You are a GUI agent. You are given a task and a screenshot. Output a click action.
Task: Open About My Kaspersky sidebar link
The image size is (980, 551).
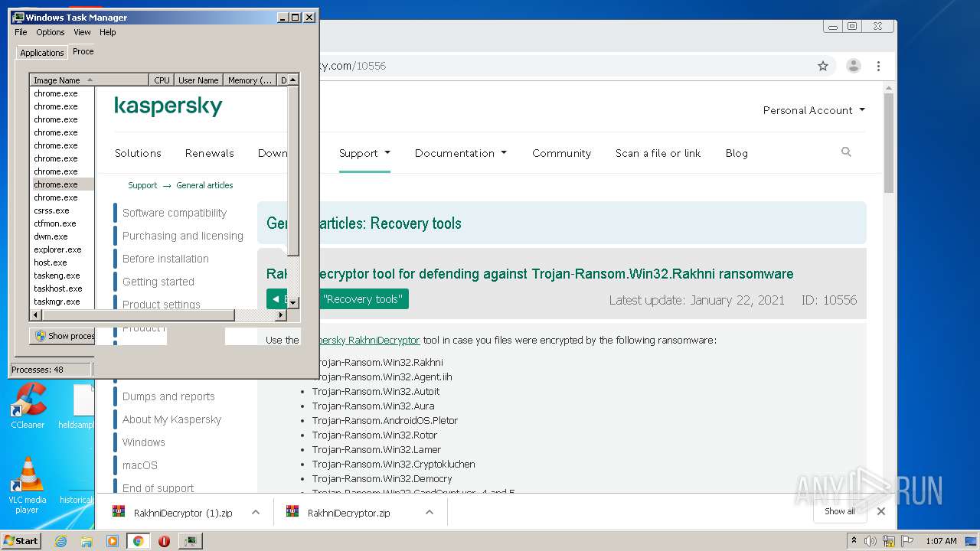point(171,419)
